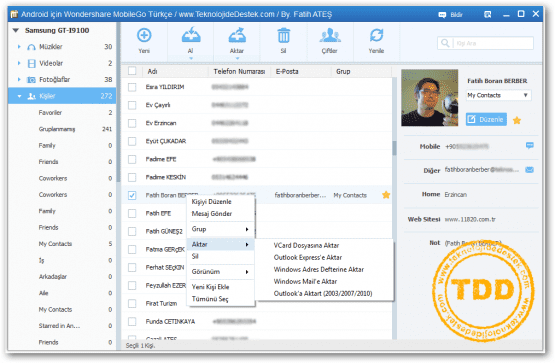The width and height of the screenshot is (555, 363).
Task: Expand the Videolar tree arrow
Action: point(19,63)
